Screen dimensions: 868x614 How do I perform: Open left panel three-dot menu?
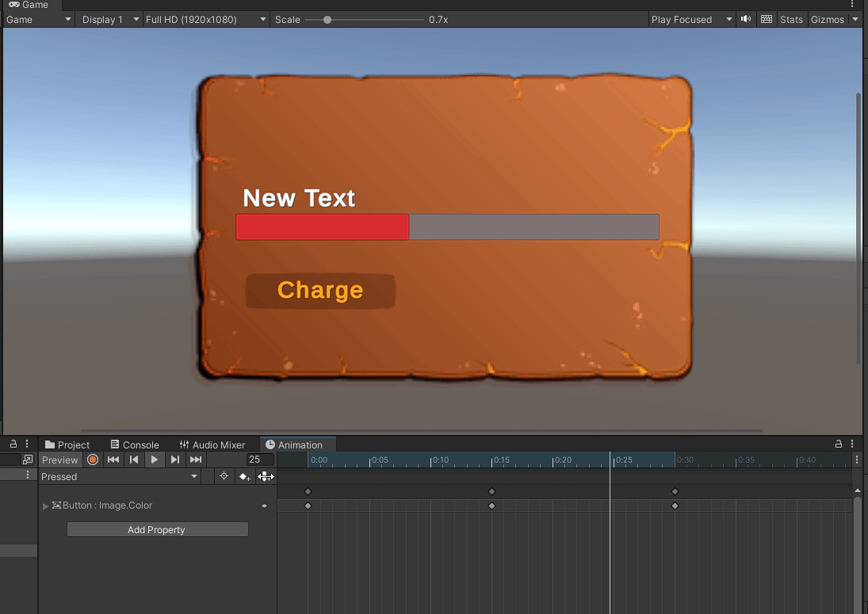(27, 444)
